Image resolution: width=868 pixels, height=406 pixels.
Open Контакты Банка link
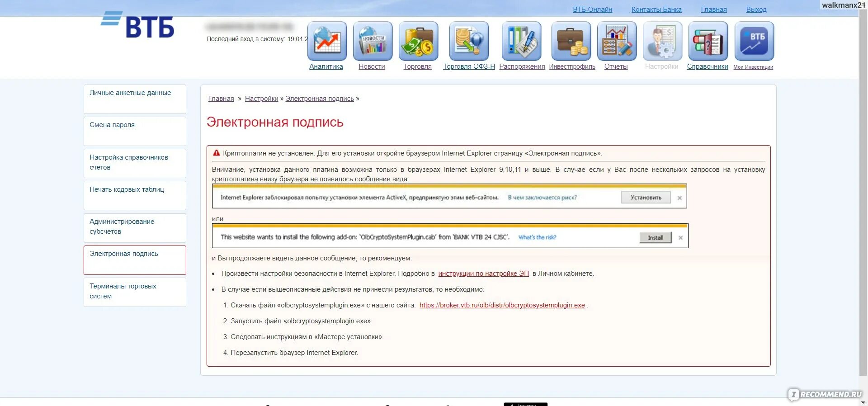(x=656, y=9)
